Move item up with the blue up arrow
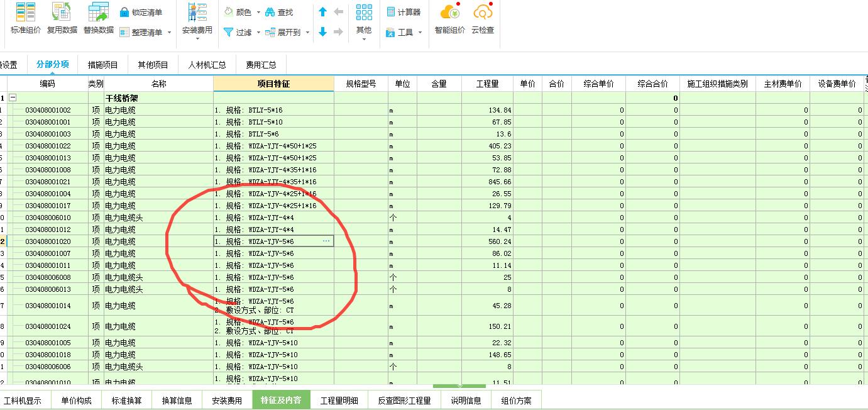This screenshot has width=868, height=410. pyautogui.click(x=323, y=12)
